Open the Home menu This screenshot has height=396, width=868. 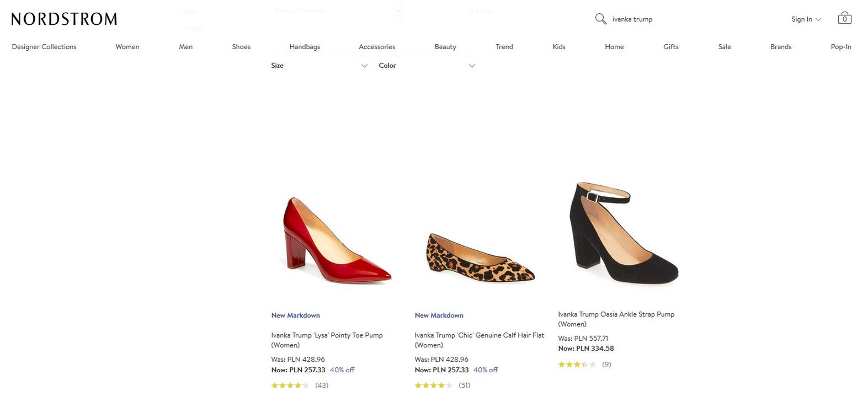614,47
